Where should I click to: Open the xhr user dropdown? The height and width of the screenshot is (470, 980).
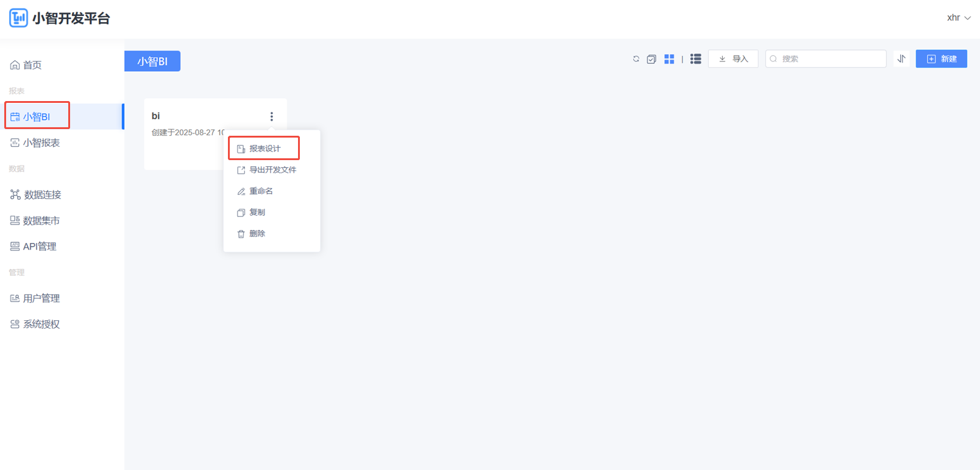tap(958, 18)
